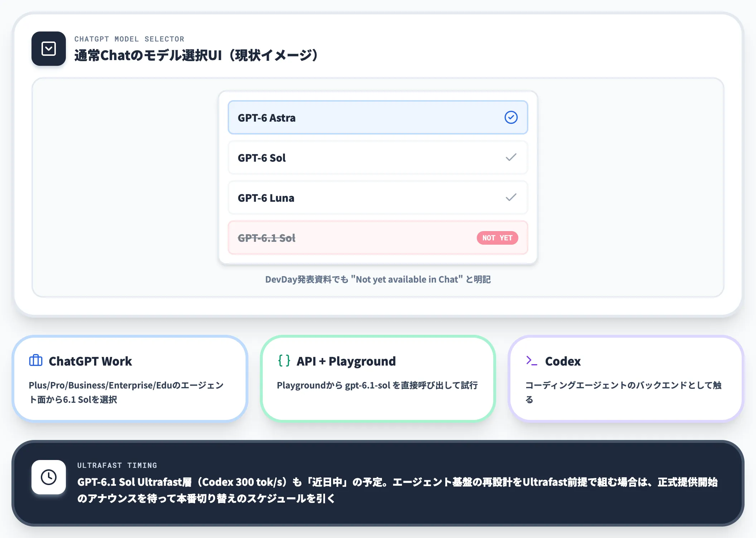Select the GPT-6 Astra model option
756x538 pixels.
[x=378, y=117]
